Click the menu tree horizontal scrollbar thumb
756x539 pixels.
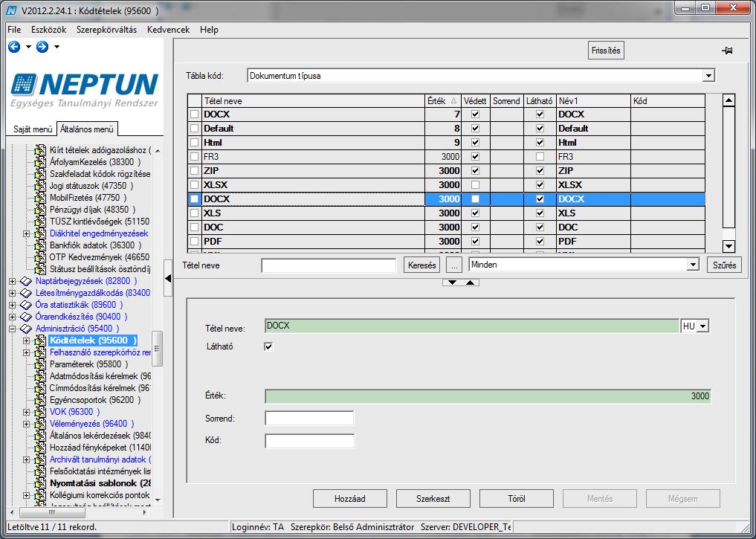click(x=51, y=512)
